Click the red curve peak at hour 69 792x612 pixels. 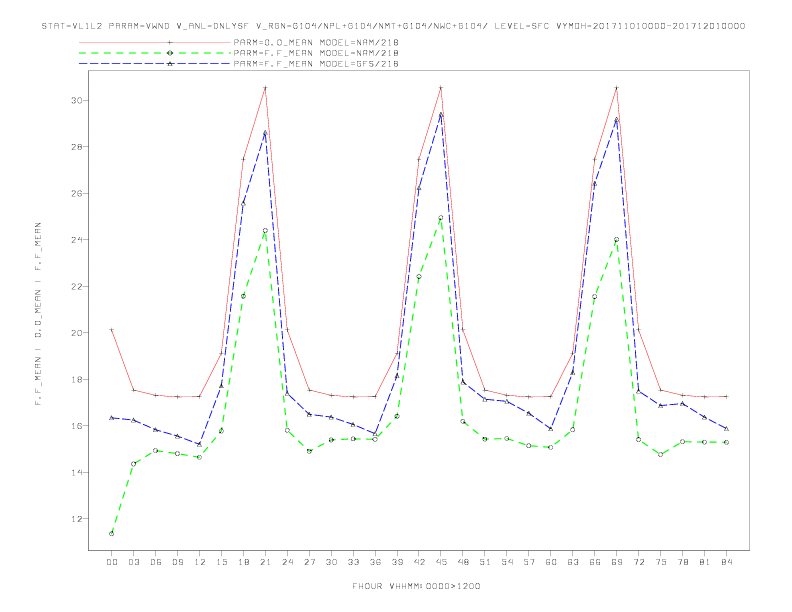coord(617,88)
